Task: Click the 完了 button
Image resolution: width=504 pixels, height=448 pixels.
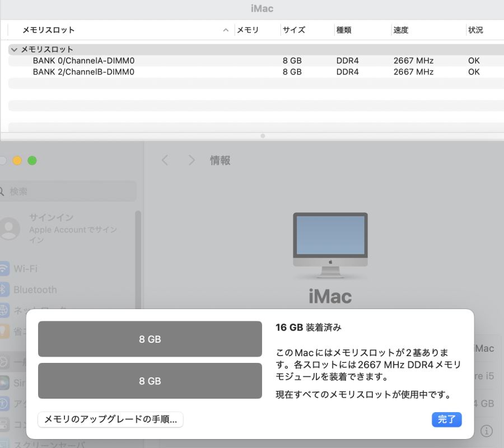Action: (x=446, y=419)
